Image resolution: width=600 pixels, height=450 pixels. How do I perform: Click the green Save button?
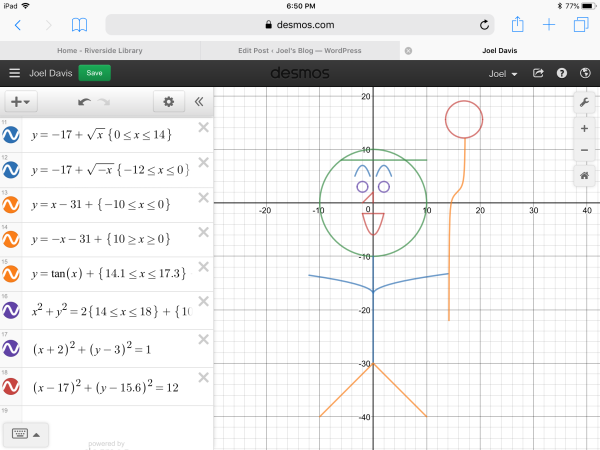94,73
